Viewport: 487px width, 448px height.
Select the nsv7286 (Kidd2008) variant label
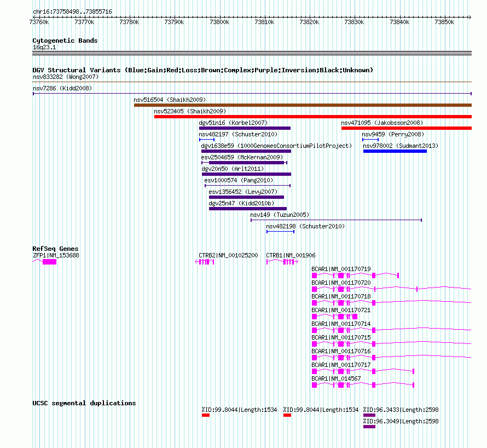(x=62, y=88)
